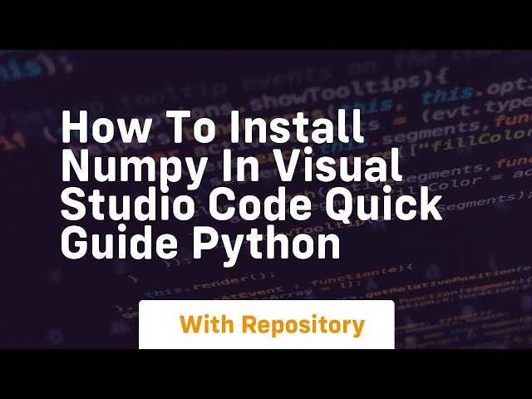This screenshot has width=532, height=399.
Task: Click the With Repository banner
Action: (267, 324)
